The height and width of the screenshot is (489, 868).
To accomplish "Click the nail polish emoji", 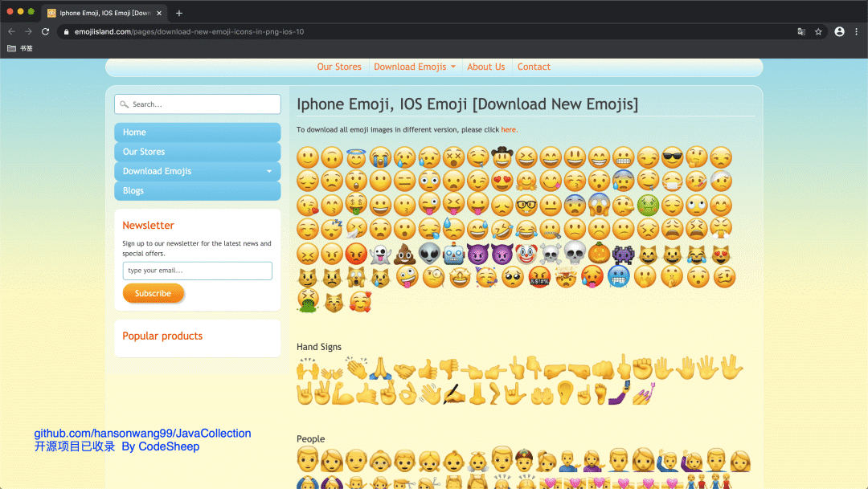I will tap(644, 393).
